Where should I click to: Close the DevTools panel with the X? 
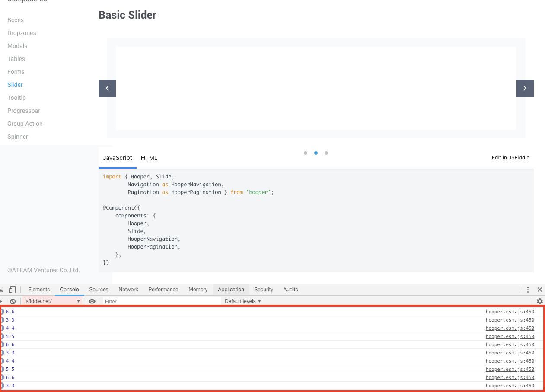click(539, 290)
